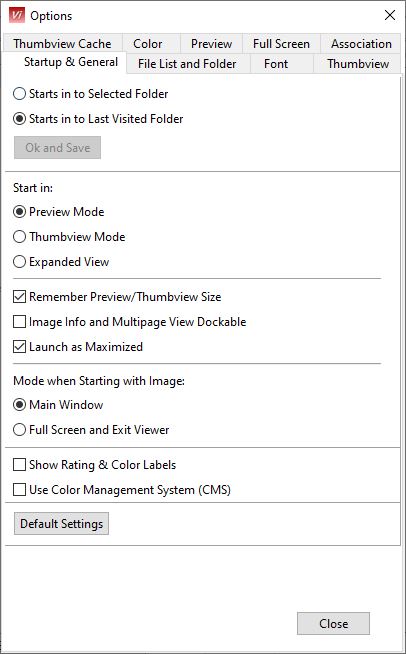Switch to the Thumbview Cache tab
Screen dimensions: 406x654
62,44
